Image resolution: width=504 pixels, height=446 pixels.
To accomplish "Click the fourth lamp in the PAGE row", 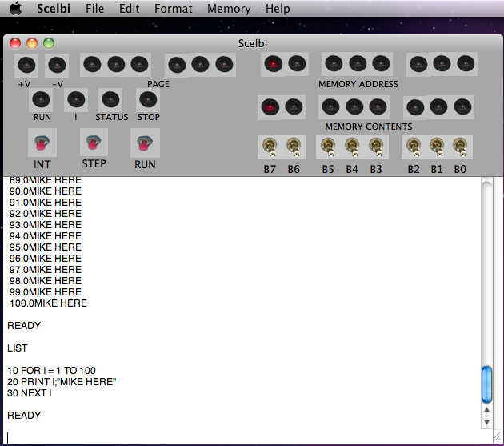I will [177, 64].
